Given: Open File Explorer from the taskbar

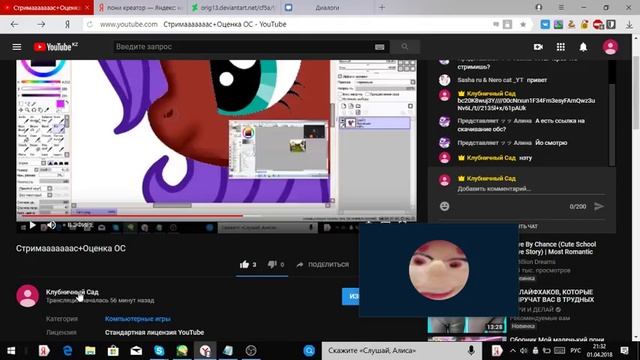Looking at the screenshot, I should (x=90, y=351).
